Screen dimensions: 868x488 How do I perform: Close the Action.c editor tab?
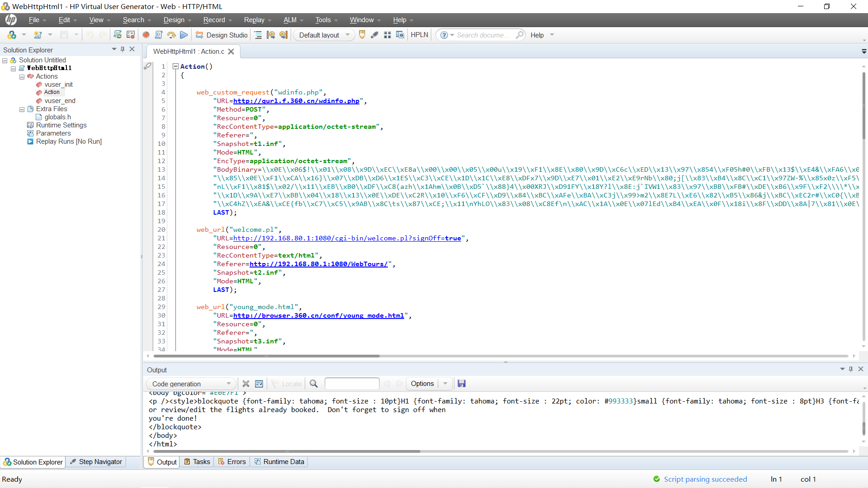point(231,52)
